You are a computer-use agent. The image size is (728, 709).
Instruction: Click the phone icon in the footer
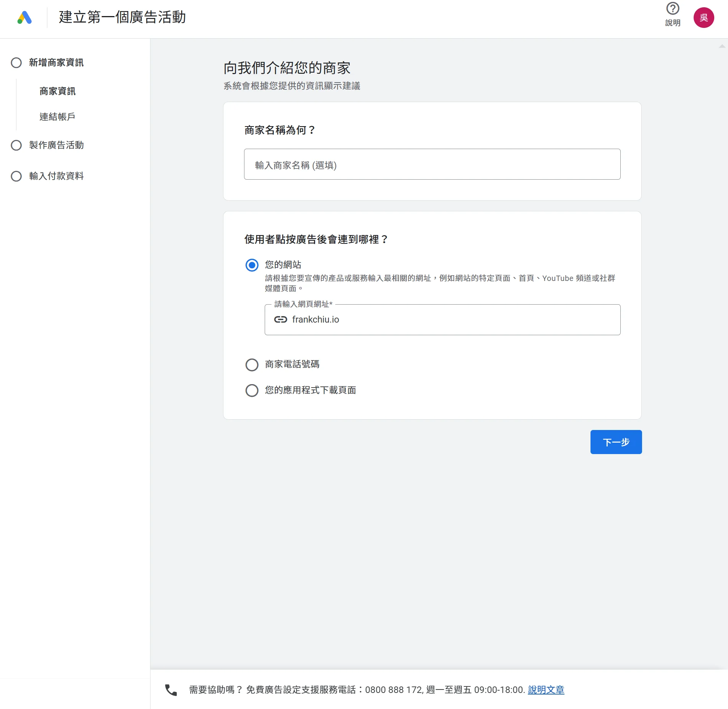171,690
